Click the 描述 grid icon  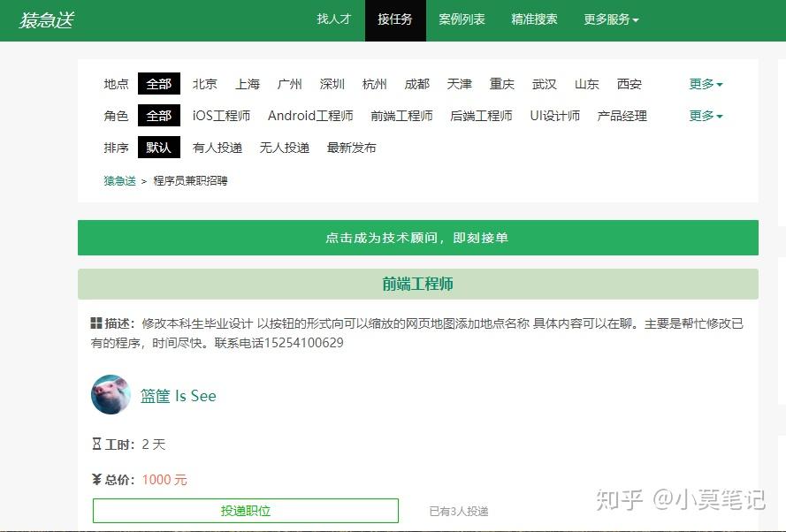pos(96,323)
